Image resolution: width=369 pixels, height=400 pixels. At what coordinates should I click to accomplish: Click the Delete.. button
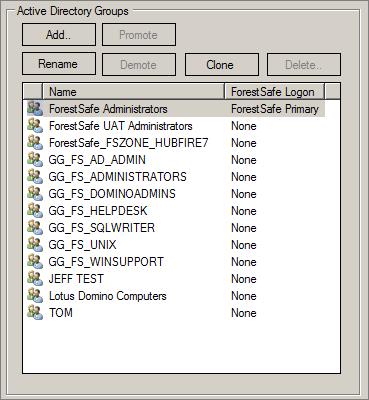304,64
